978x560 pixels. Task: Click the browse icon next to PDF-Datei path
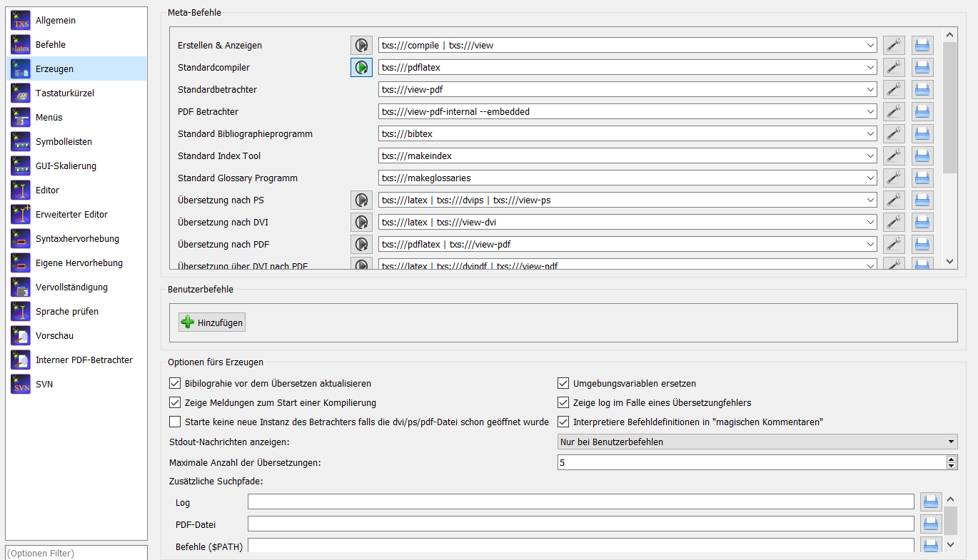click(x=930, y=524)
